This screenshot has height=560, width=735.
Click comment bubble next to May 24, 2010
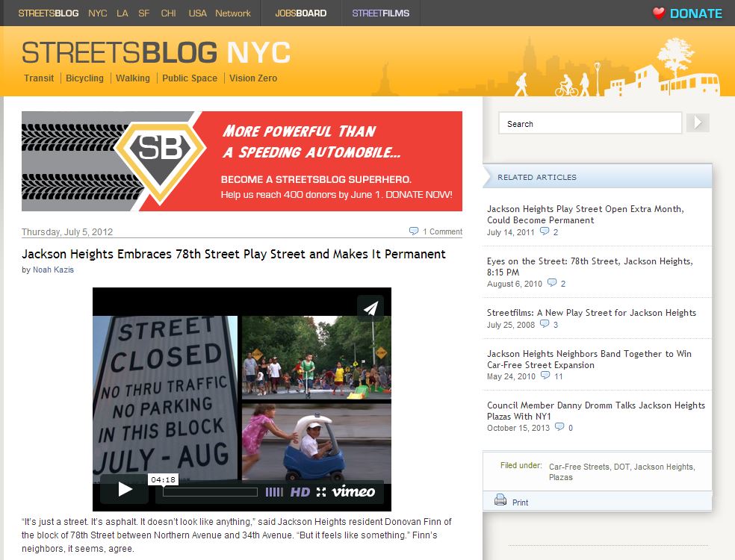[545, 376]
